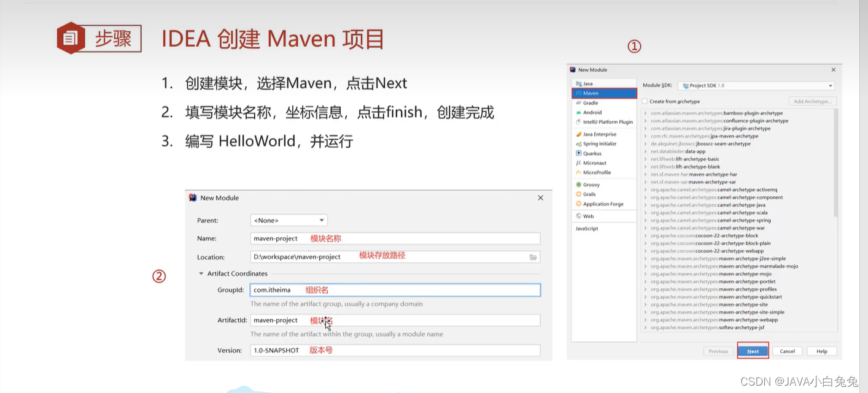868x393 pixels.
Task: Pick the Quarkus module icon
Action: pos(579,153)
